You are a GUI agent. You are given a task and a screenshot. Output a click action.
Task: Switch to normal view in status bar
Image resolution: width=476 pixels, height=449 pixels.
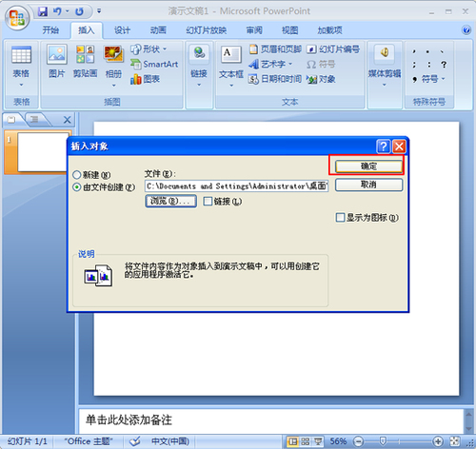292,441
